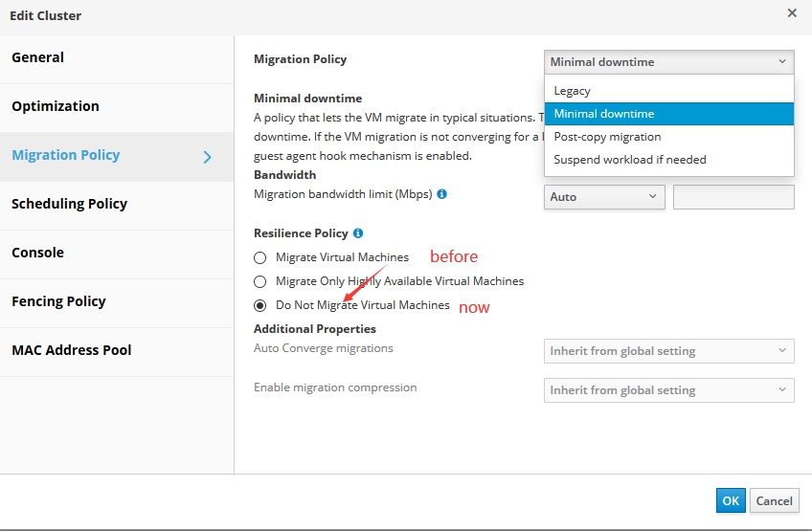Image resolution: width=812 pixels, height=531 pixels.
Task: Select Migrate Only Highly Available Virtual Machines
Action: tap(259, 282)
